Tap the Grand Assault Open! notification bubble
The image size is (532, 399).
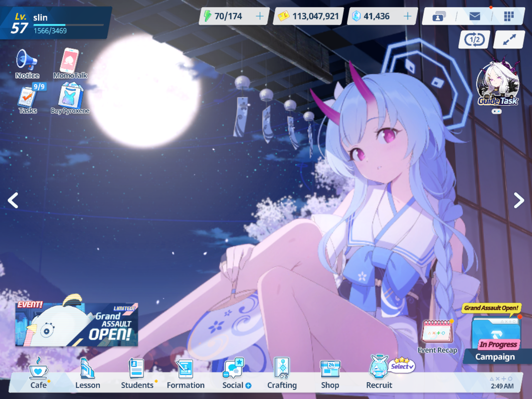(x=491, y=308)
